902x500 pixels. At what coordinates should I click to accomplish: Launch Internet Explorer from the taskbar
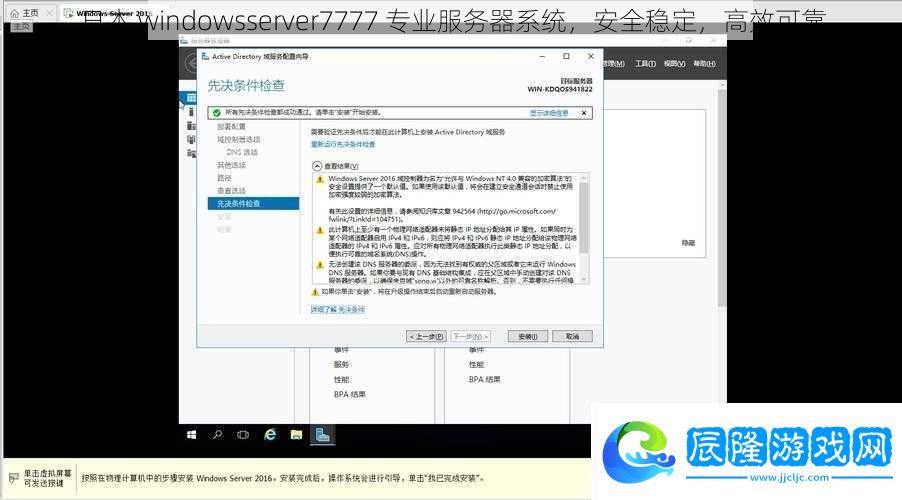tap(270, 435)
